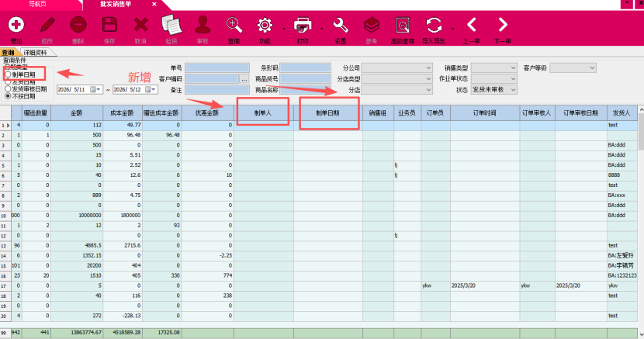
Task: Click the 打印 (print) printer icon
Action: point(303,25)
